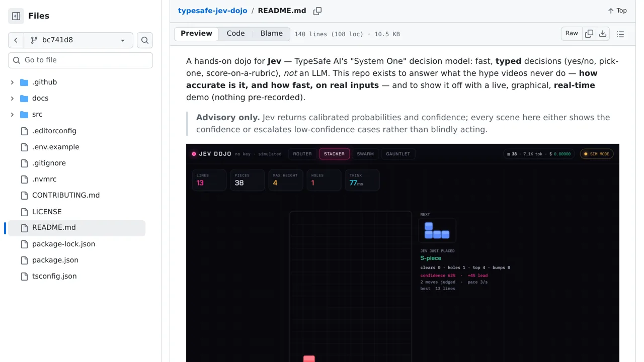Click the file search magnifier button

pos(145,40)
